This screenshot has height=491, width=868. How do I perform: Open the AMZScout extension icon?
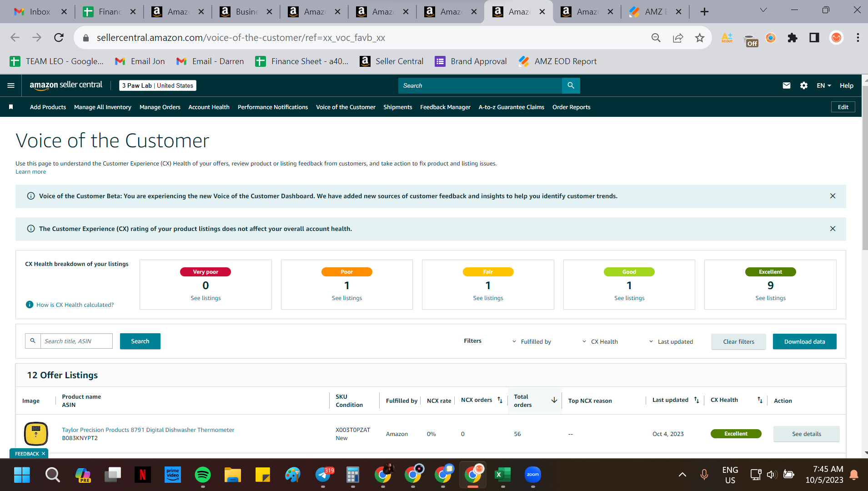coord(727,38)
